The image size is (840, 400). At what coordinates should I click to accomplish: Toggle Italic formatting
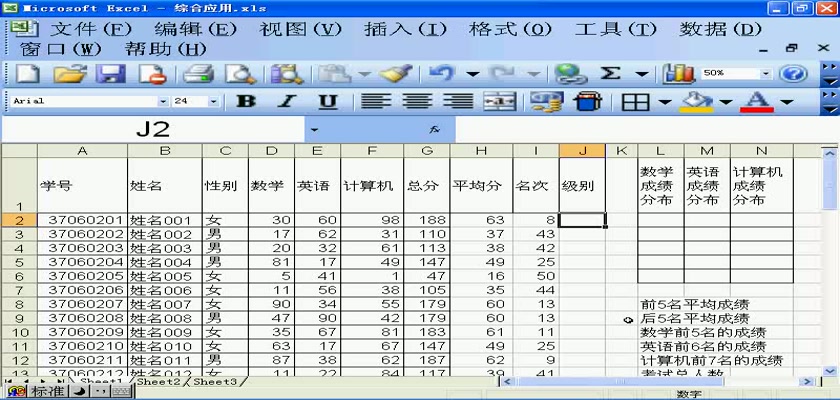click(287, 101)
